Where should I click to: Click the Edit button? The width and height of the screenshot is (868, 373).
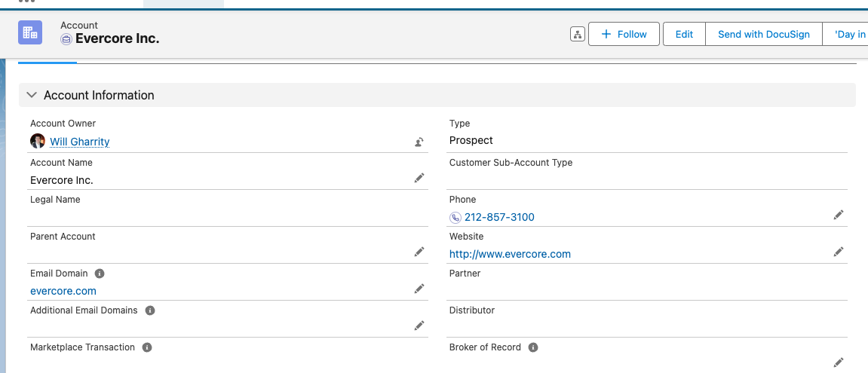pyautogui.click(x=684, y=35)
